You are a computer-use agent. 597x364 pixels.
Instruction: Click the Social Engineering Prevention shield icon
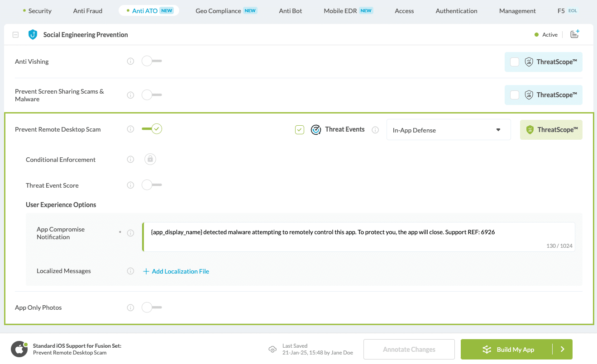click(33, 35)
